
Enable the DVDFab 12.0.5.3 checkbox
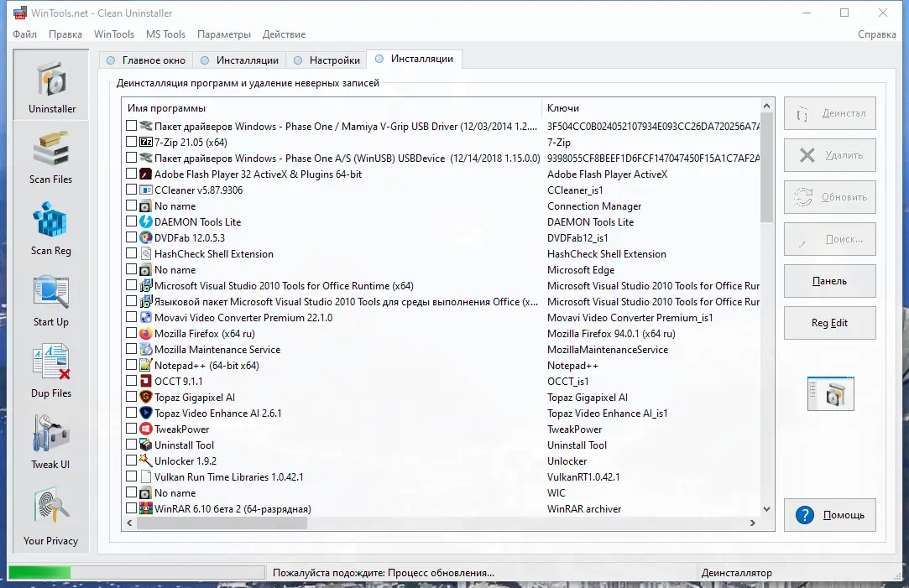[x=131, y=237]
